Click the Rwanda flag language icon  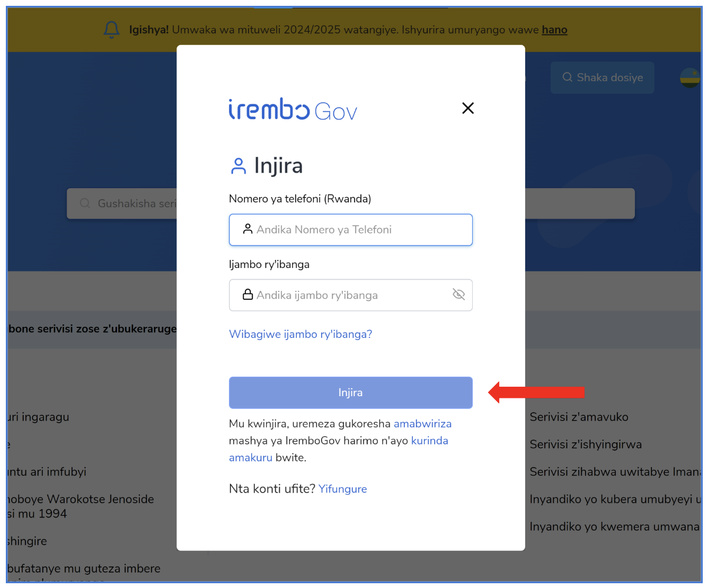coord(690,78)
